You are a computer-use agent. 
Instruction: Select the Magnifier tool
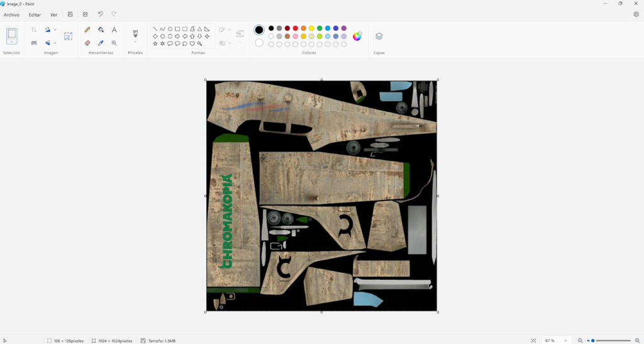coord(114,43)
